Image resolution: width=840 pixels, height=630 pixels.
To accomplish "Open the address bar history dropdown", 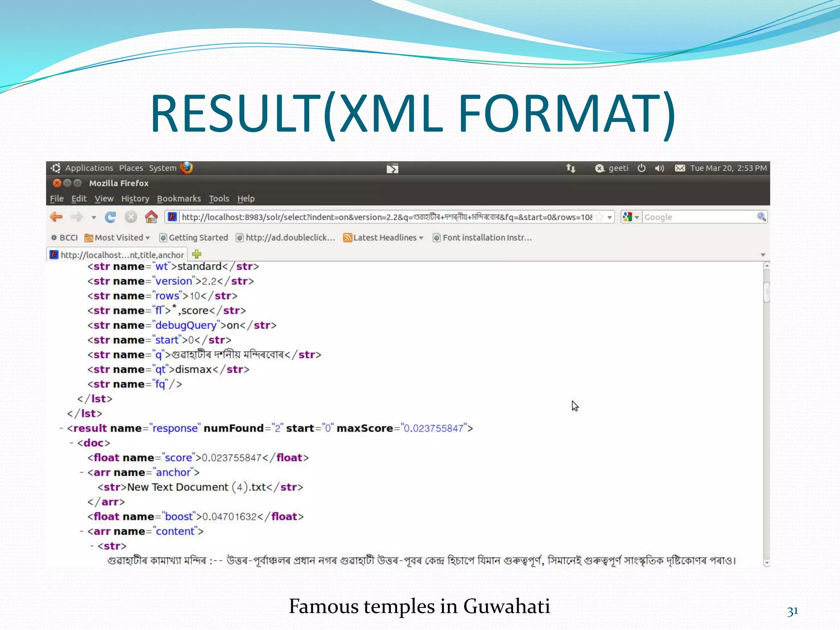I will tap(610, 217).
